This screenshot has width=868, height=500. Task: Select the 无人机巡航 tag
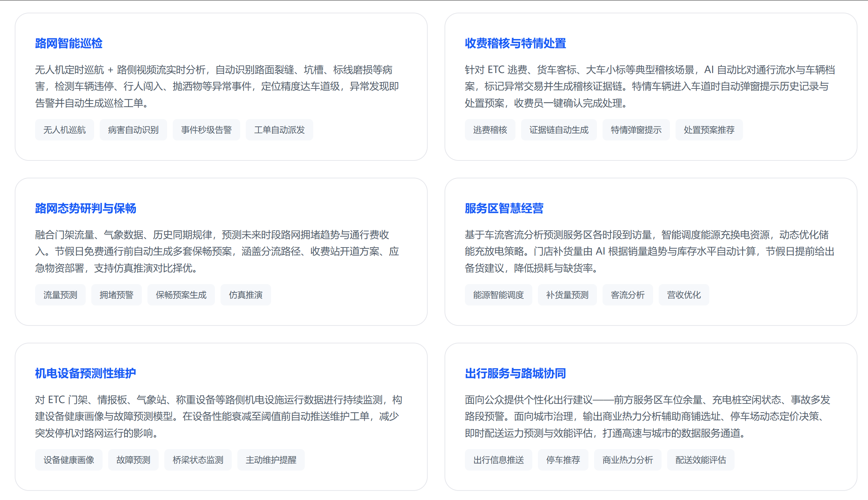[65, 130]
